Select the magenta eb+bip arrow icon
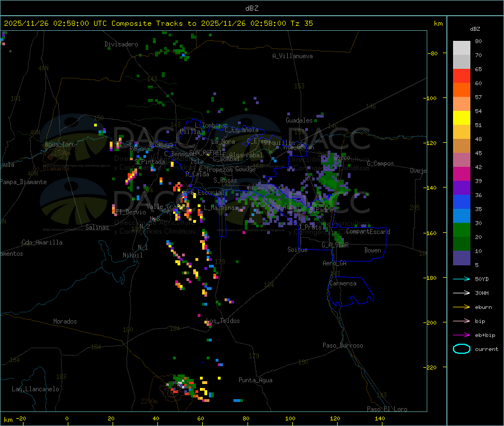The image size is (504, 426). click(461, 335)
